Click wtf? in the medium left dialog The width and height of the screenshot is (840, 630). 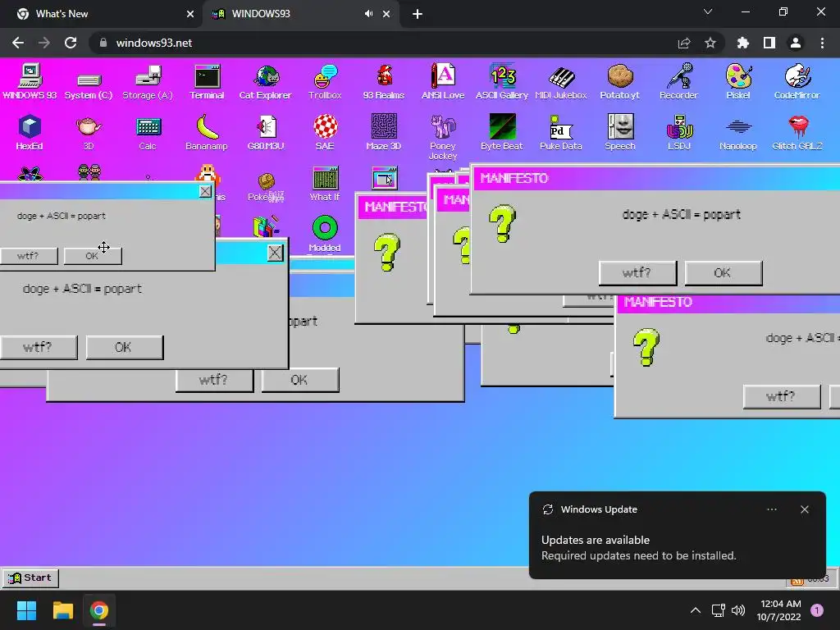click(38, 347)
